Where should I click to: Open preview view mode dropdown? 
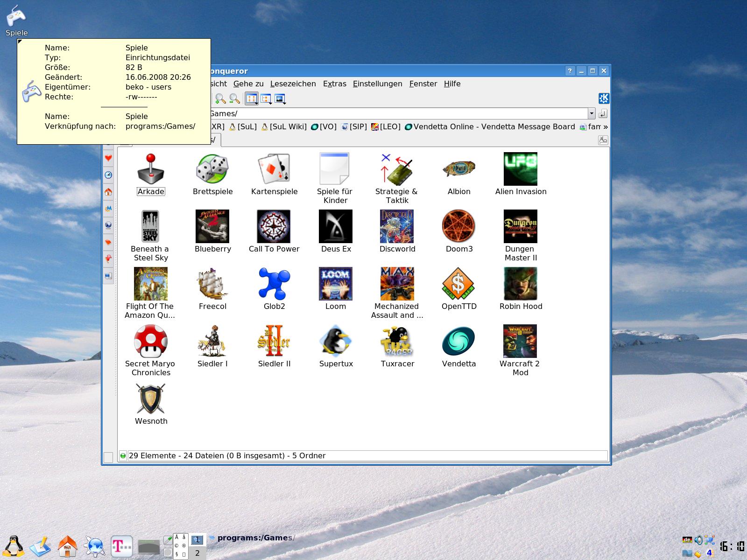pyautogui.click(x=280, y=98)
